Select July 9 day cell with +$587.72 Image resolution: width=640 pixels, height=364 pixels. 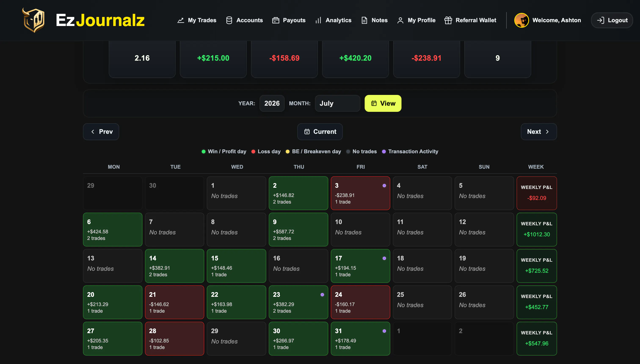[x=298, y=230]
